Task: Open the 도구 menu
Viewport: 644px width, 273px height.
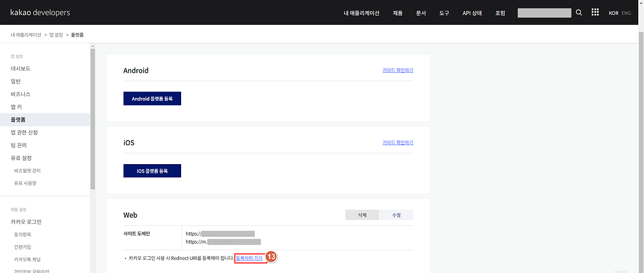Action: pyautogui.click(x=444, y=13)
